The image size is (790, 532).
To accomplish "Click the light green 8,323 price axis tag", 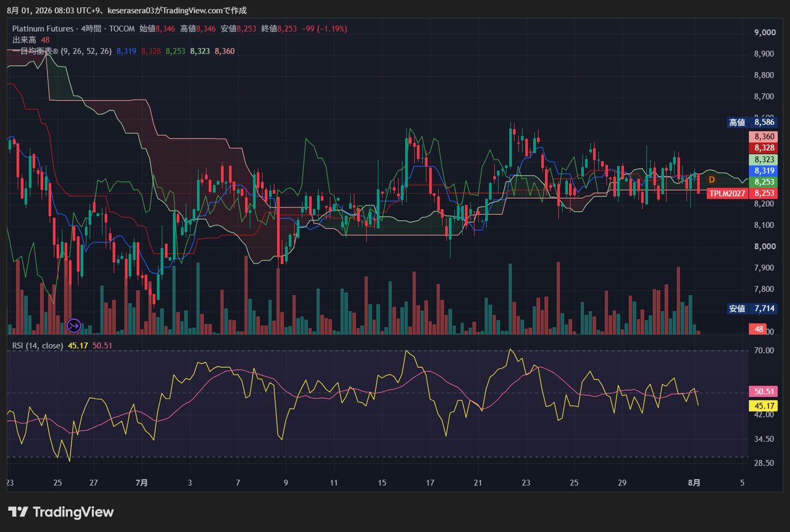I will pyautogui.click(x=762, y=159).
